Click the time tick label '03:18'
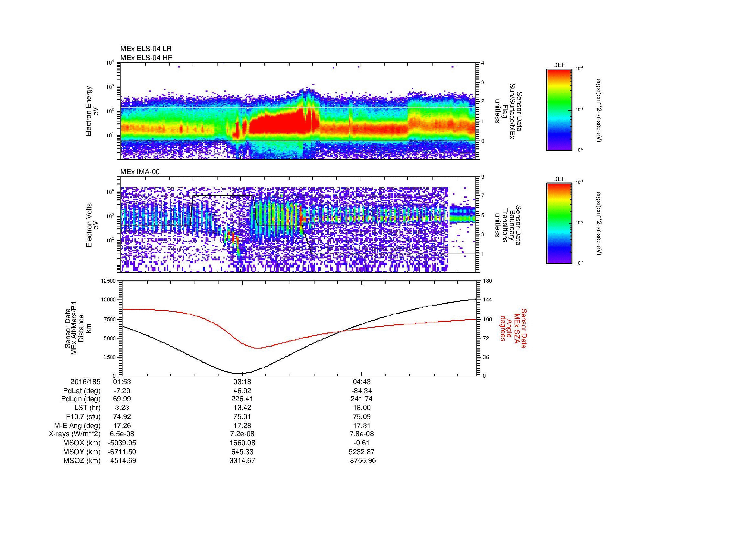This screenshot has width=756, height=534. 242,382
